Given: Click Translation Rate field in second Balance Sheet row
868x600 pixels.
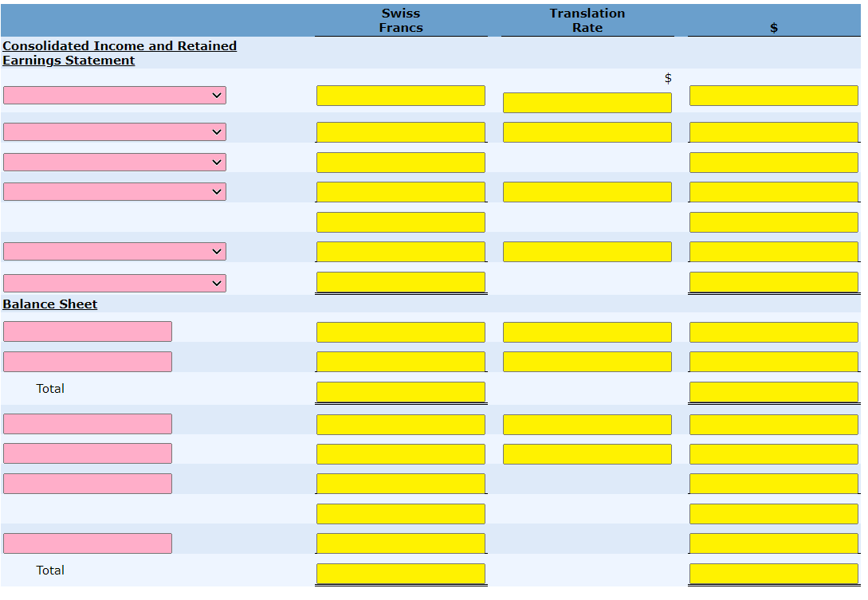Looking at the screenshot, I should [587, 362].
